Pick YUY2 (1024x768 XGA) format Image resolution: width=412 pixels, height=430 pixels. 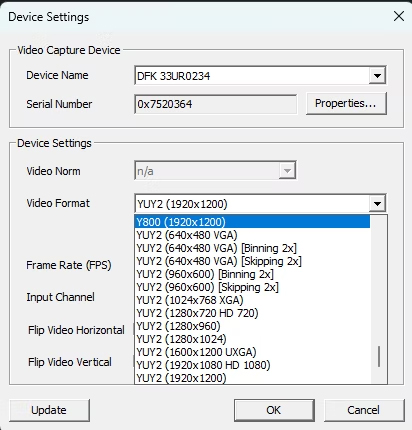click(252, 300)
